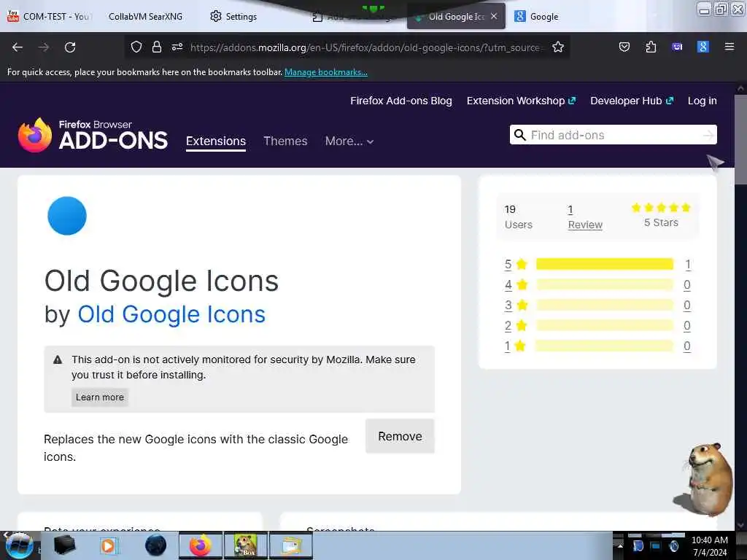Image resolution: width=747 pixels, height=560 pixels.
Task: Open the Save to Pocket icon
Action: (x=624, y=47)
